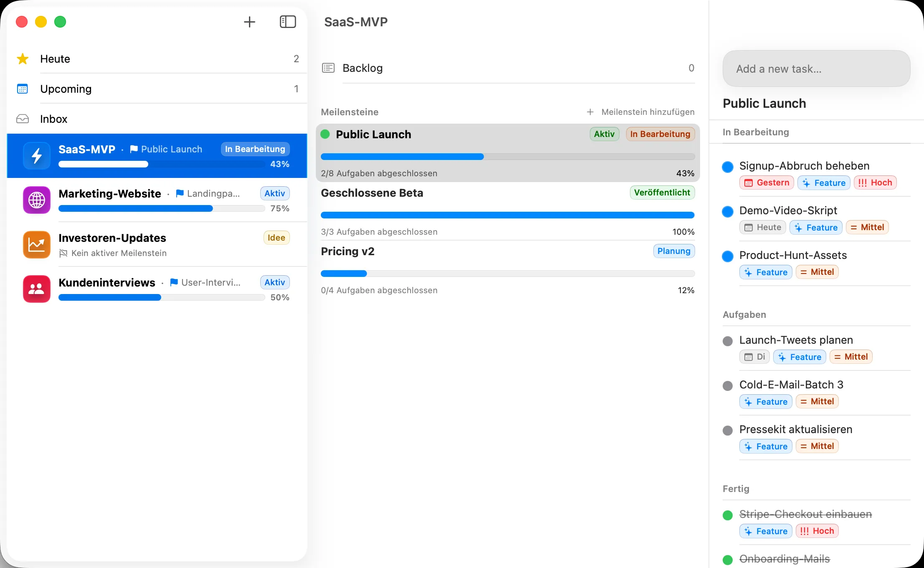The image size is (924, 568).
Task: Click the Backlog list icon
Action: tap(328, 68)
